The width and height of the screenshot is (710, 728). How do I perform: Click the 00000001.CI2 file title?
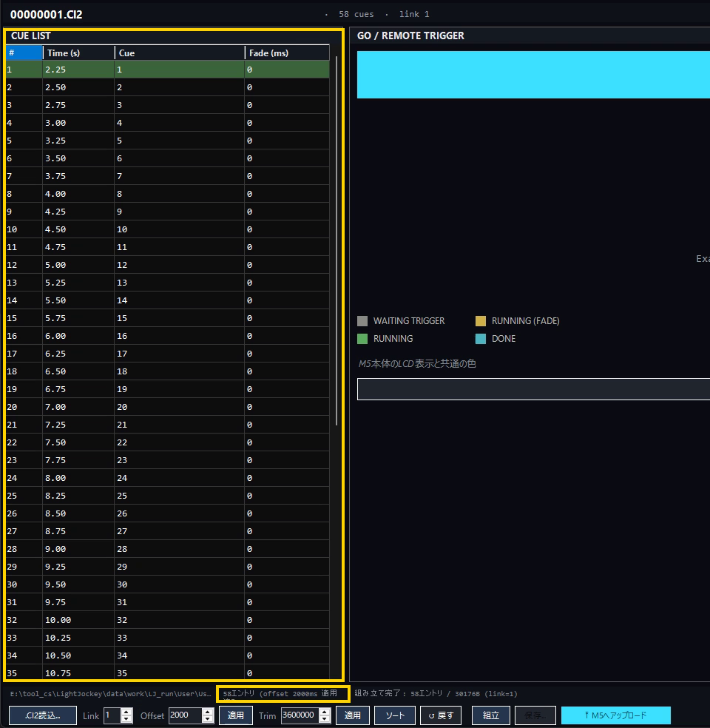point(47,14)
